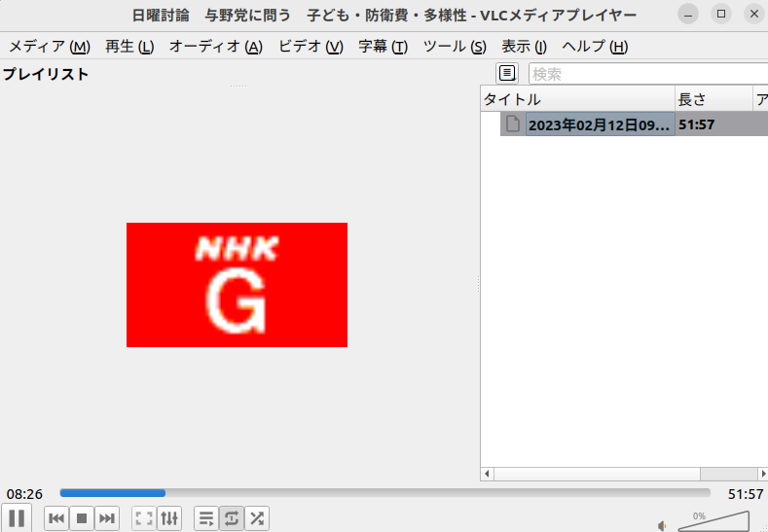Skip to next track in playlist

pyautogui.click(x=107, y=517)
